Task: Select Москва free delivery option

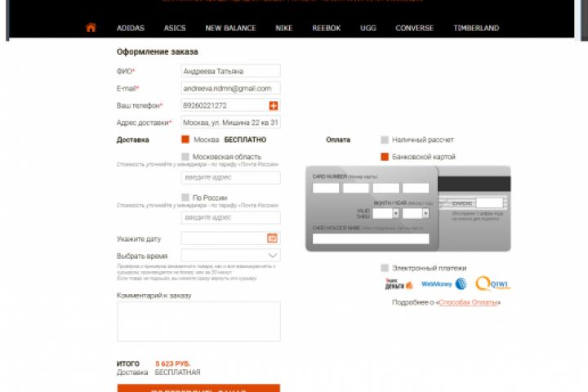Action: coord(185,140)
